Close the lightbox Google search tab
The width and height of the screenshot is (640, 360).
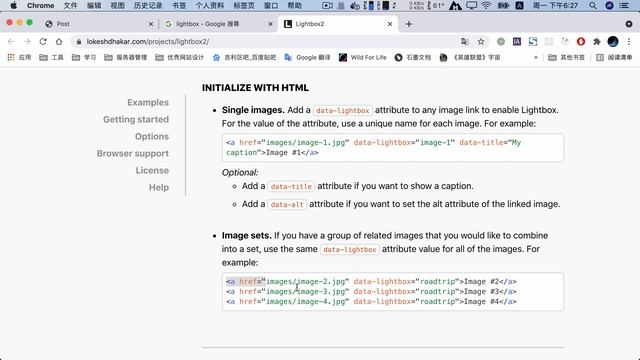coord(270,24)
